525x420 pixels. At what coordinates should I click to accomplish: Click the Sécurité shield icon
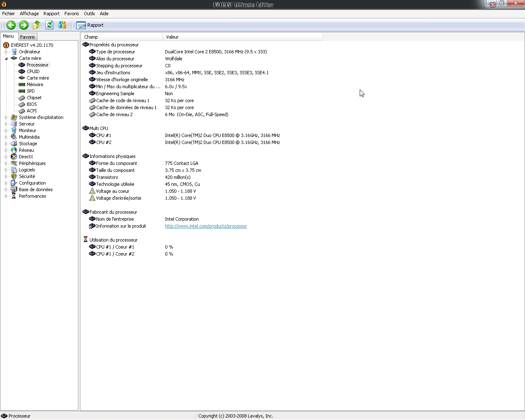click(x=14, y=176)
